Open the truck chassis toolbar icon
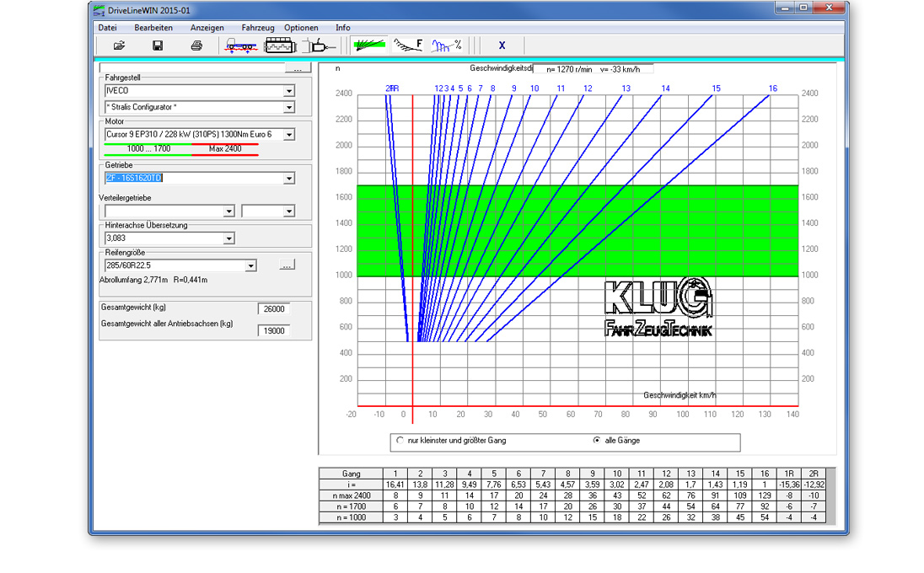Image resolution: width=924 pixels, height=573 pixels. pyautogui.click(x=241, y=46)
